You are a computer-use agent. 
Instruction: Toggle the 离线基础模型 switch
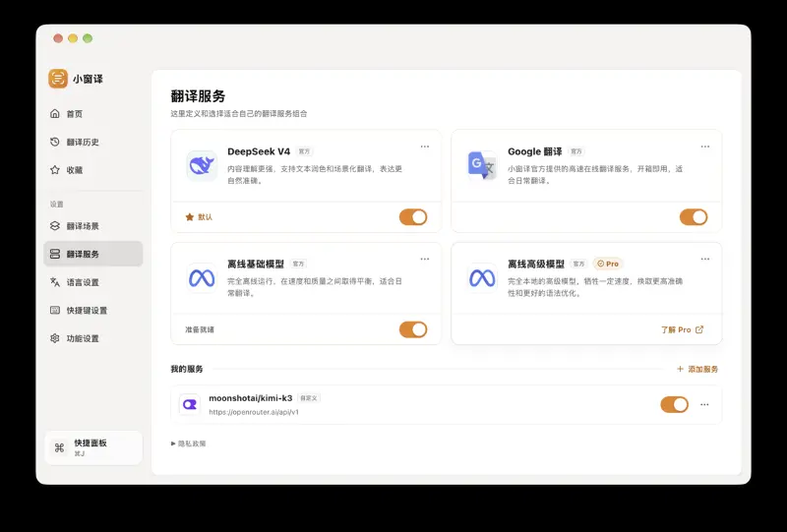(413, 329)
